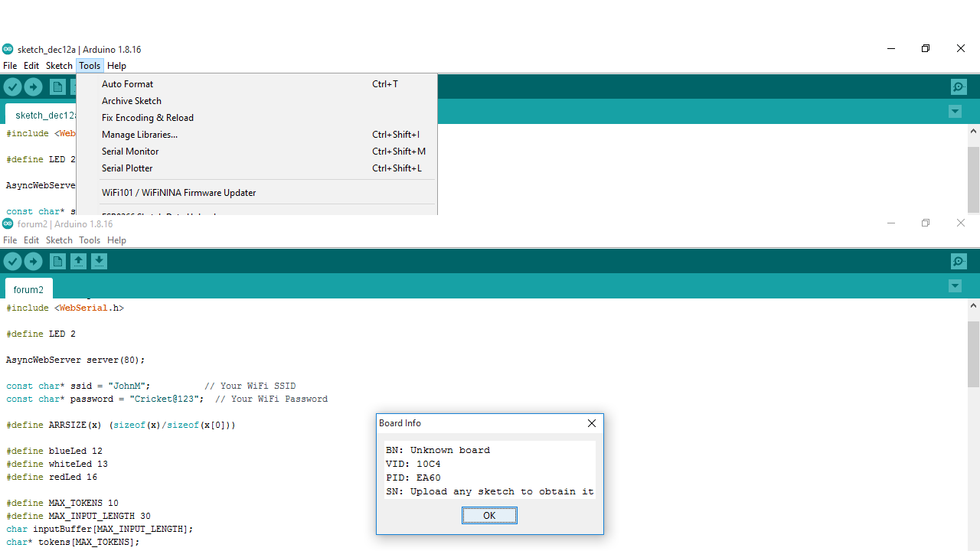The image size is (980, 551).
Task: Create a new sketch in the top window
Action: [x=57, y=86]
